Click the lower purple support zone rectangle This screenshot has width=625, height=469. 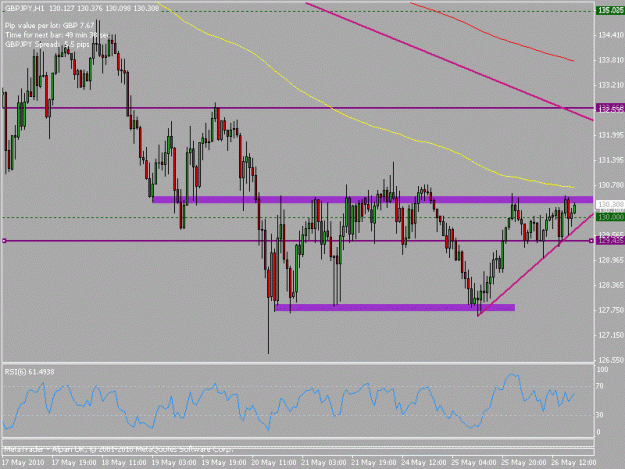click(395, 307)
